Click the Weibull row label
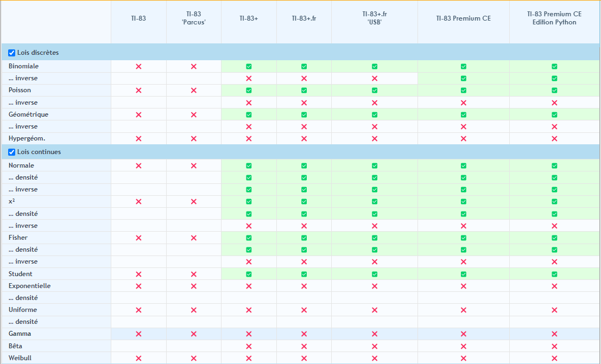The height and width of the screenshot is (364, 601). [20, 358]
